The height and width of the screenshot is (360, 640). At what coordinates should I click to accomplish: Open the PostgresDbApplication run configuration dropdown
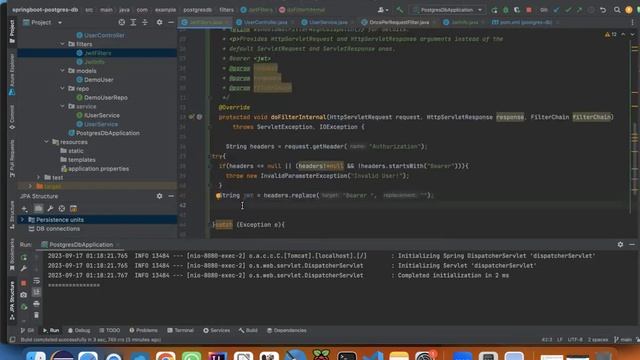point(448,10)
